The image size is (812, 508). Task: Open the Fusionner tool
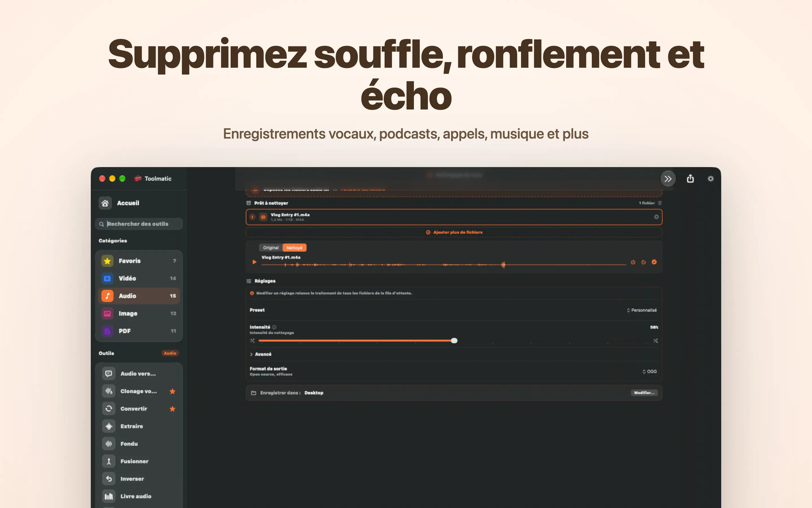139,461
